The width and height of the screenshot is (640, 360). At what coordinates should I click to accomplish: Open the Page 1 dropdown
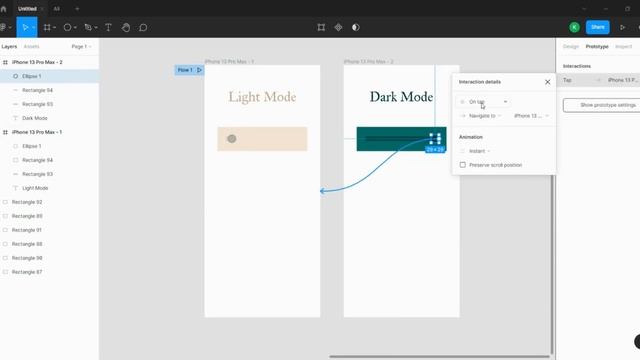click(x=81, y=47)
